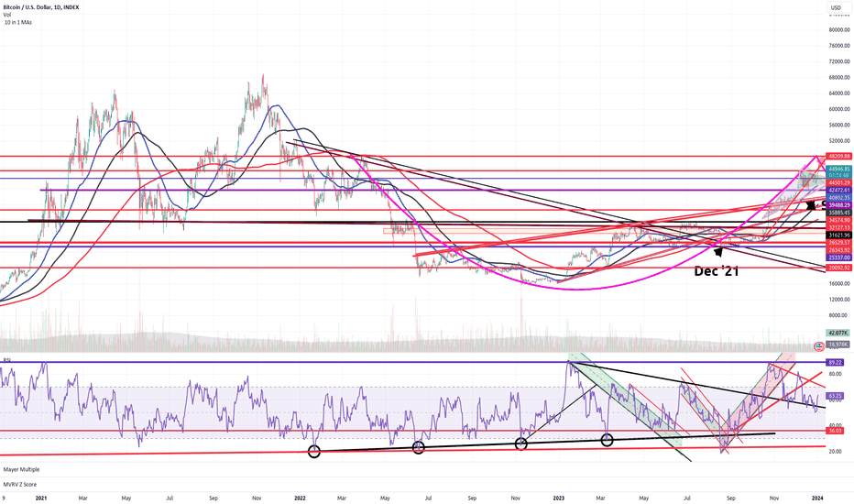Viewport: 854px width, 504px height.
Task: Click the RSI 36.03 level label
Action: 836,431
